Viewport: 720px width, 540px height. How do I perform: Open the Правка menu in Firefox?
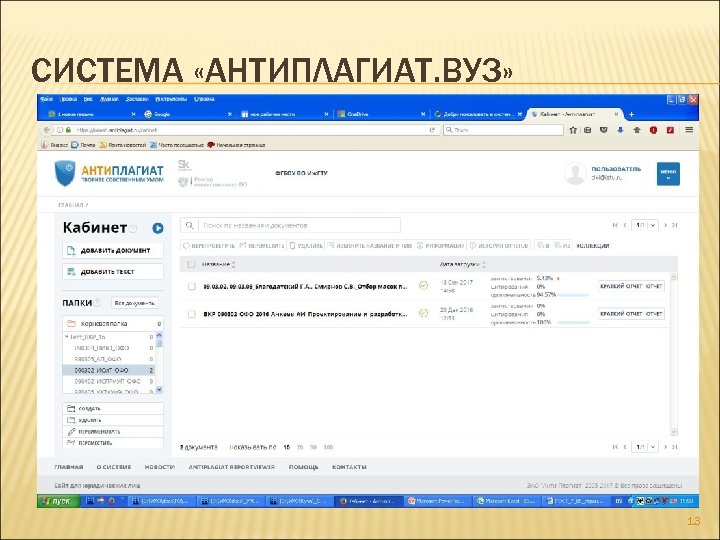[68, 99]
